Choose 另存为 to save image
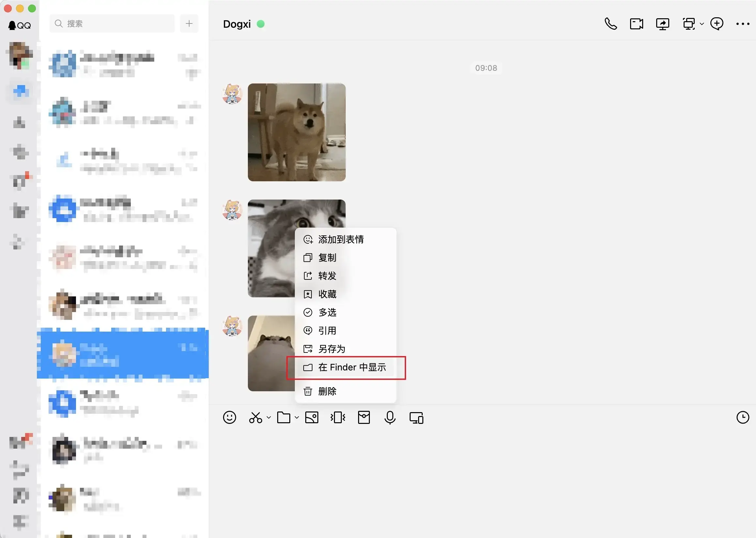The width and height of the screenshot is (756, 538). click(345, 349)
